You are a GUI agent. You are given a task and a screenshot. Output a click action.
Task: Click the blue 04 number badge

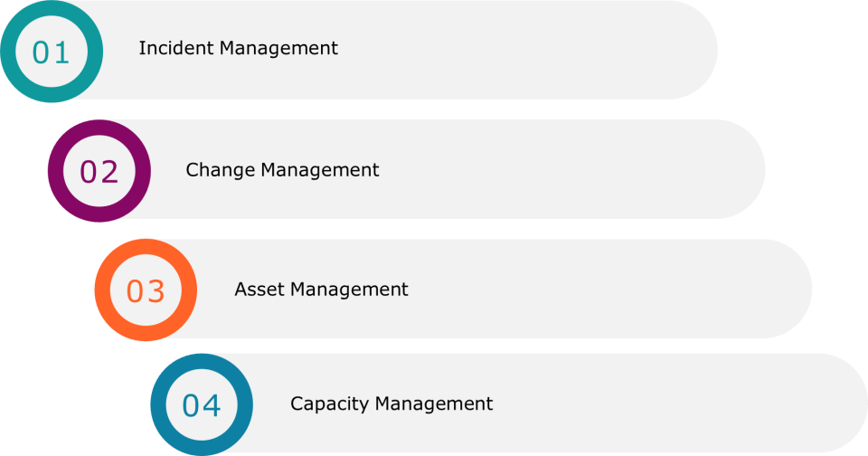point(202,405)
